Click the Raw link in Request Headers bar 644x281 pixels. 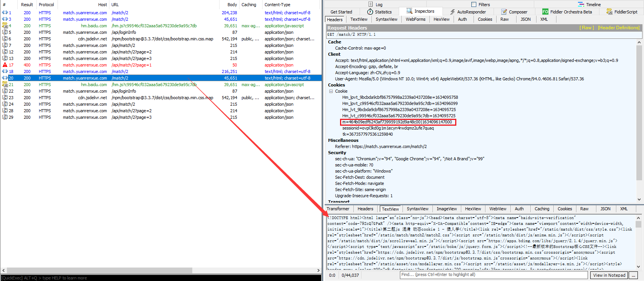586,28
